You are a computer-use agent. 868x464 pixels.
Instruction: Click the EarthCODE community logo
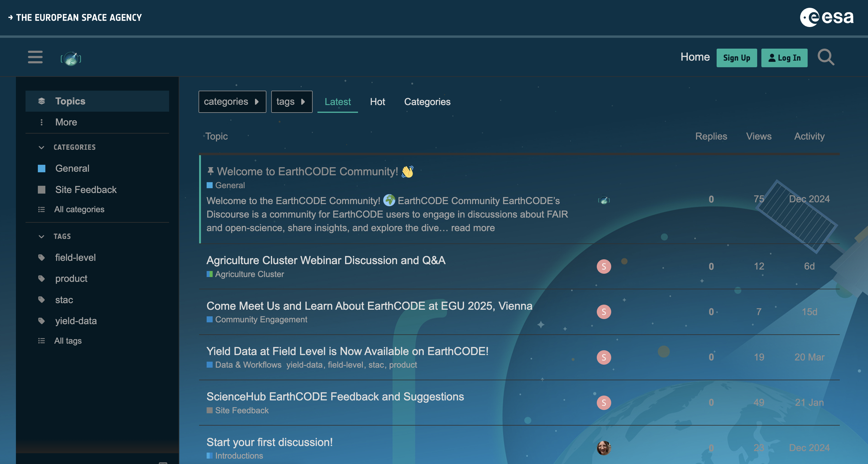(71, 58)
